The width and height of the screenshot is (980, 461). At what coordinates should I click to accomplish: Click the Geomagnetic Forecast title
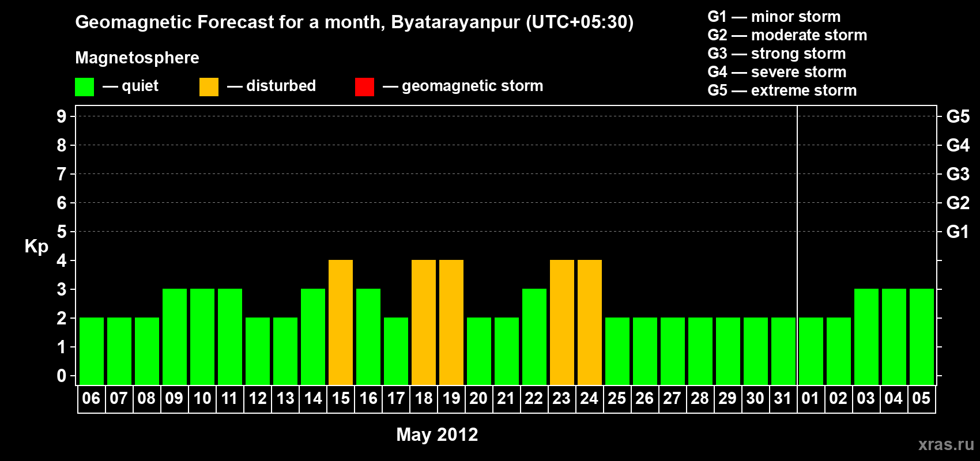point(355,22)
